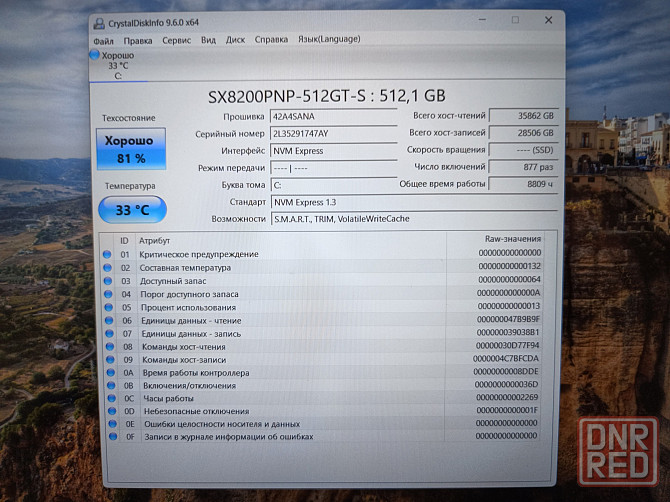
Task: Click the ID column header
Action: [124, 241]
